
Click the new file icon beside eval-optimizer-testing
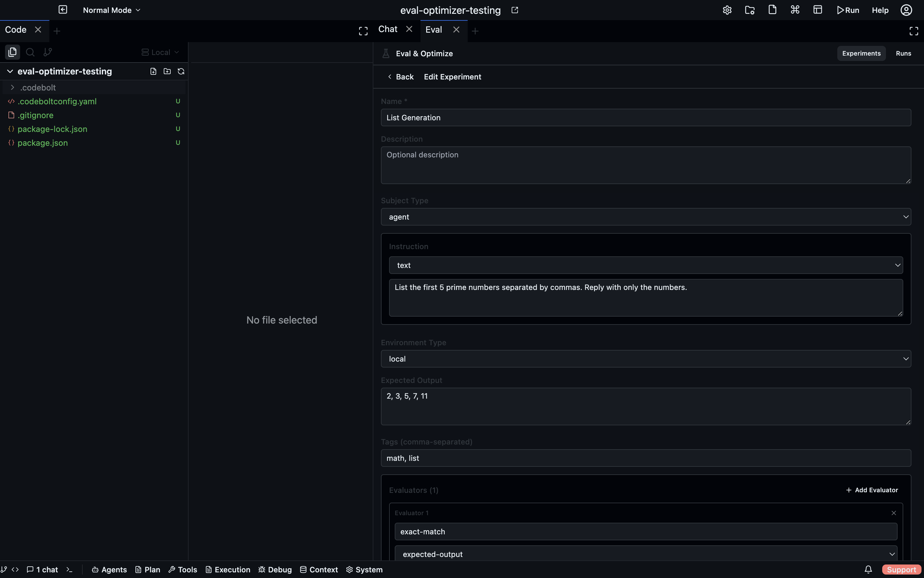(153, 72)
